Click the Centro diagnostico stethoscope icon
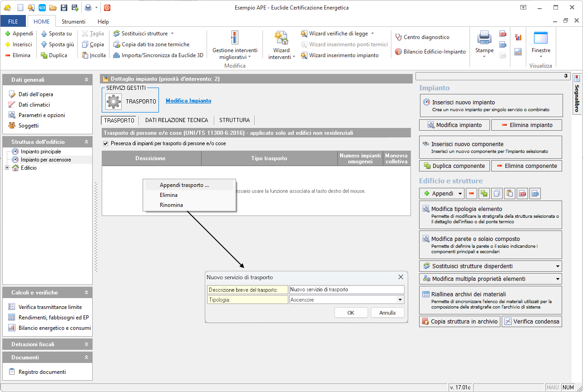Viewport: 583px width, 392px height. click(399, 37)
